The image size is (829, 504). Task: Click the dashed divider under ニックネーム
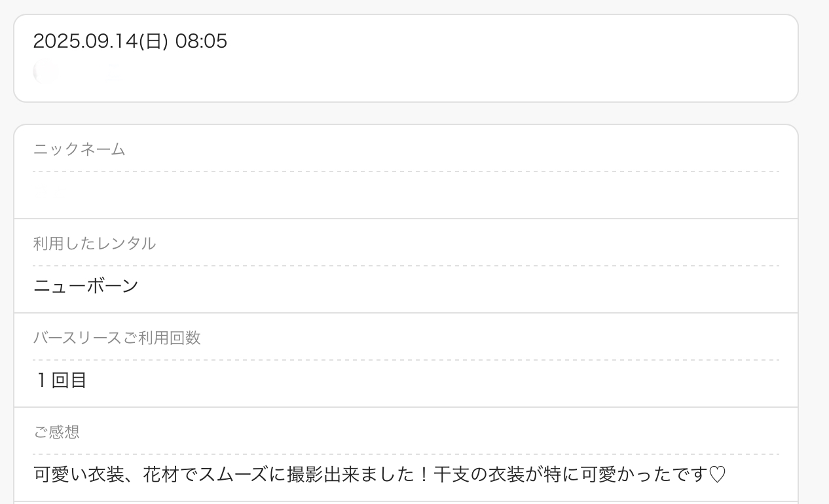click(x=406, y=171)
